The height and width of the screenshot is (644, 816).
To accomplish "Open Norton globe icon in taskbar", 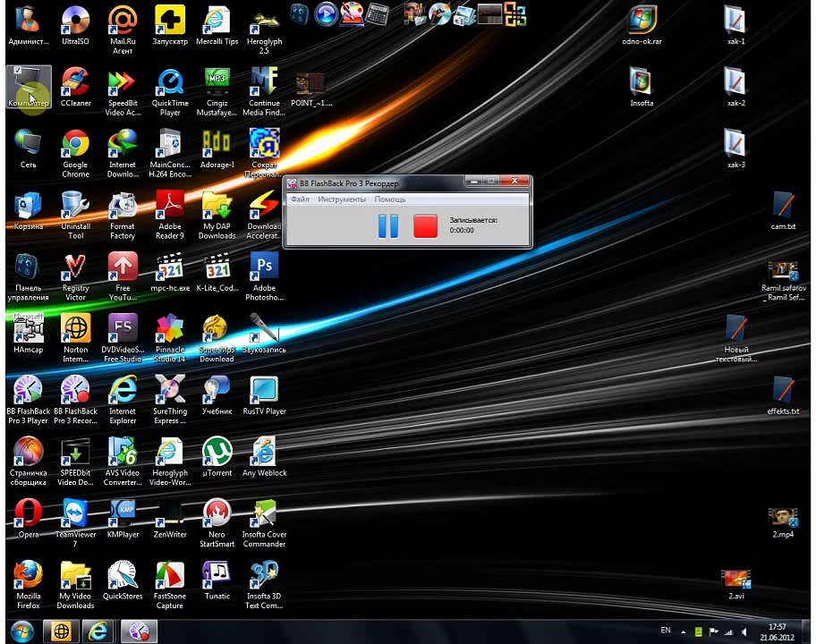I will [62, 631].
